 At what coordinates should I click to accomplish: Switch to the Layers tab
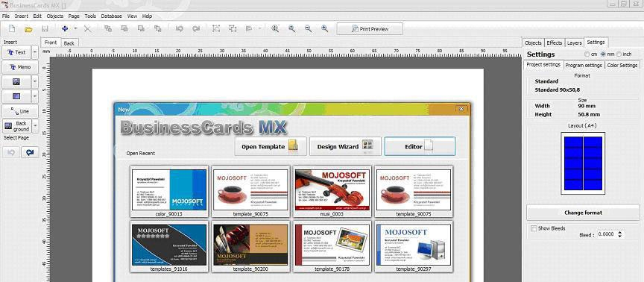coord(574,43)
